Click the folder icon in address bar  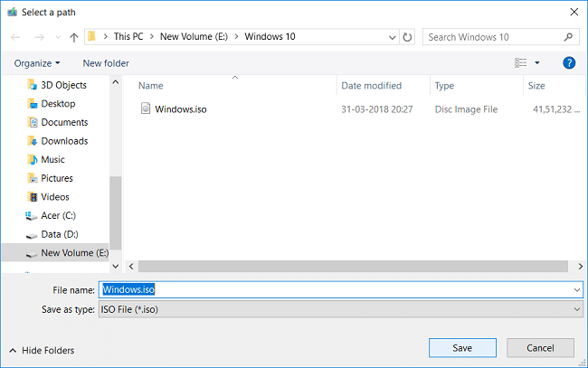point(92,36)
